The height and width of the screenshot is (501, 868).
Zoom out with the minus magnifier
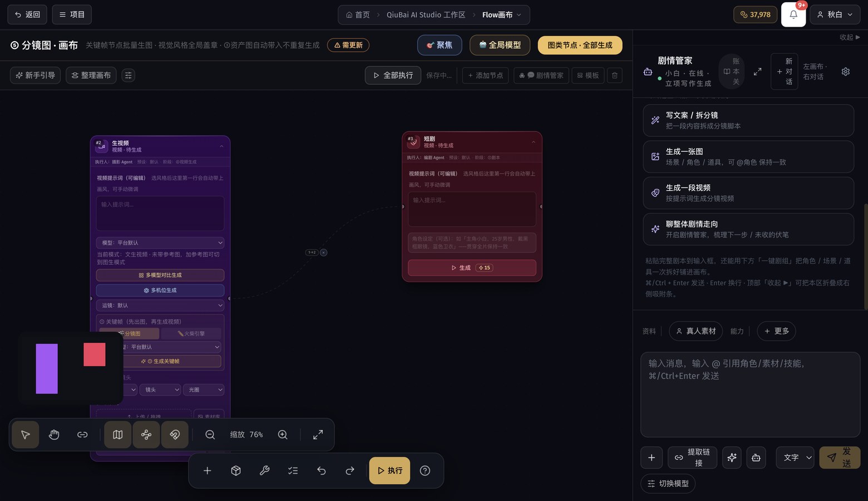pos(210,435)
